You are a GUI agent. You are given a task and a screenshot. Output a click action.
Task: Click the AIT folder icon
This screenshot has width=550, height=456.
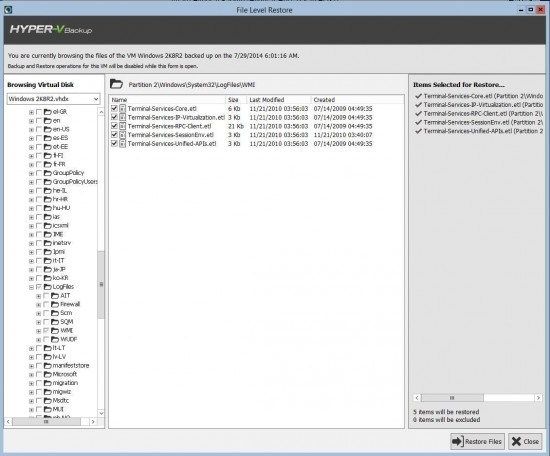55,296
